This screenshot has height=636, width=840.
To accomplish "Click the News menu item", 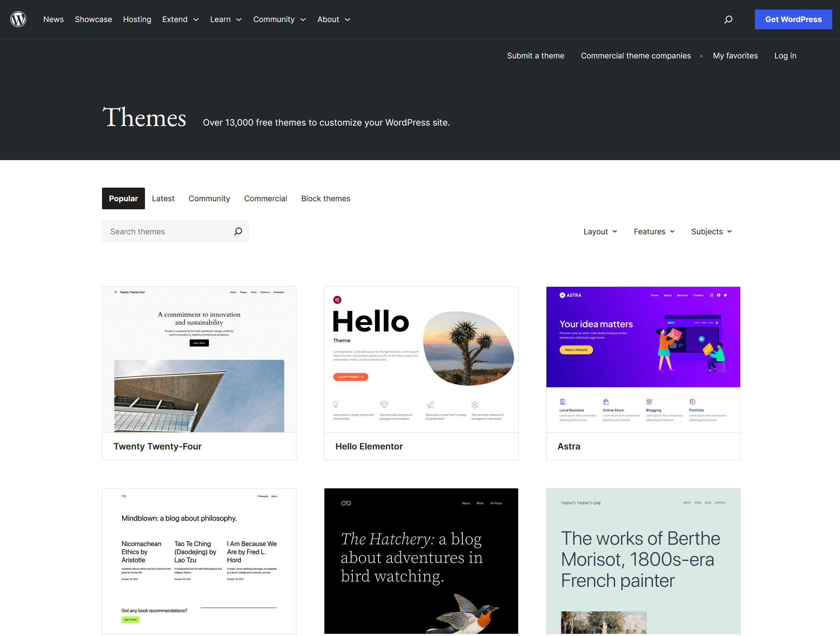I will [53, 19].
